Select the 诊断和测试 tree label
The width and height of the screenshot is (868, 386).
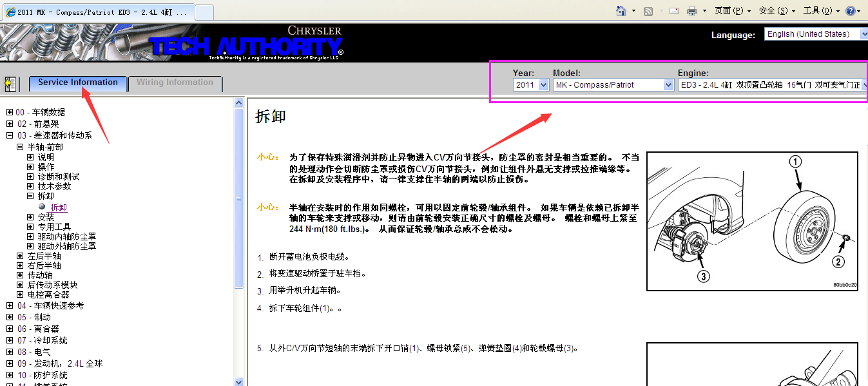pos(59,177)
